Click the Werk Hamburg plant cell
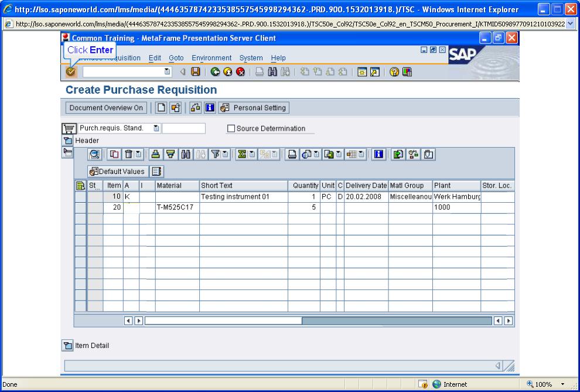Image resolution: width=580 pixels, height=392 pixels. [x=457, y=197]
